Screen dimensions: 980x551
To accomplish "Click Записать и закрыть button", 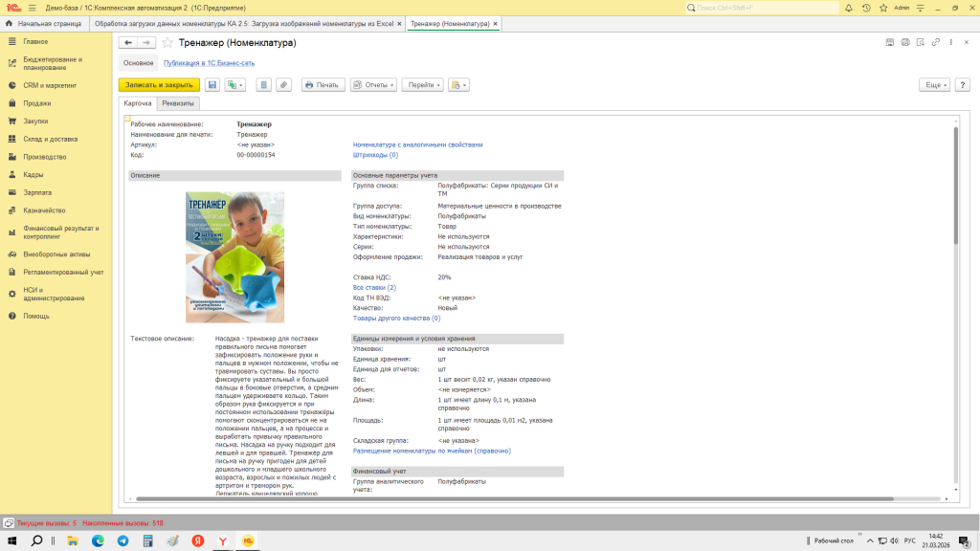I will [160, 85].
